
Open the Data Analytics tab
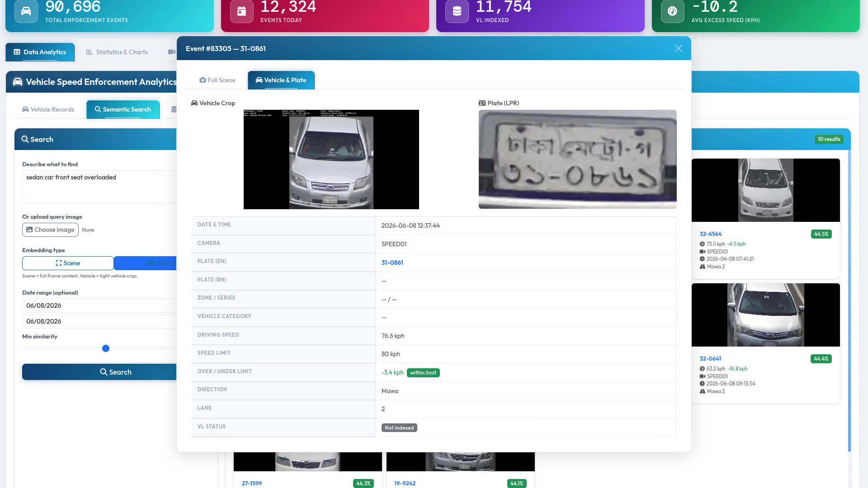pos(40,52)
